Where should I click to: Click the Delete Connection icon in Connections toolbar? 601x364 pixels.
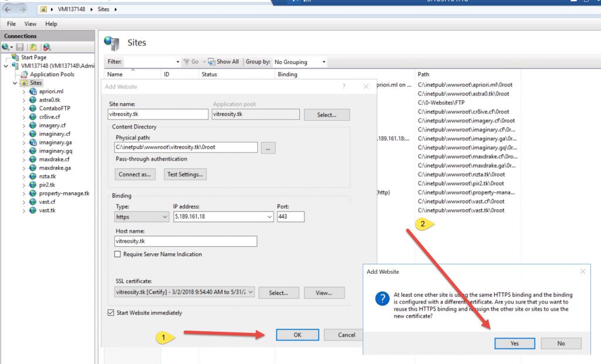click(x=46, y=47)
